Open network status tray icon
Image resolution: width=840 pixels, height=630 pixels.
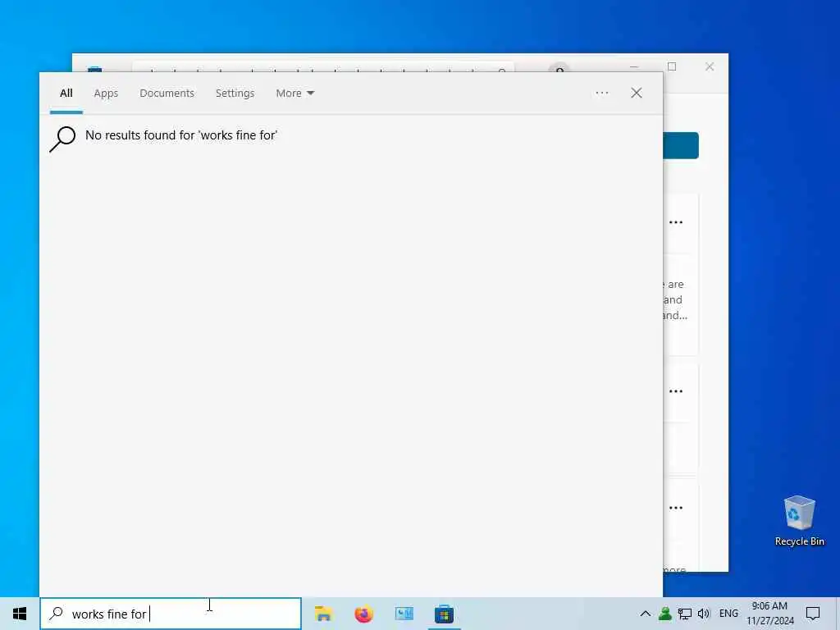coord(684,614)
